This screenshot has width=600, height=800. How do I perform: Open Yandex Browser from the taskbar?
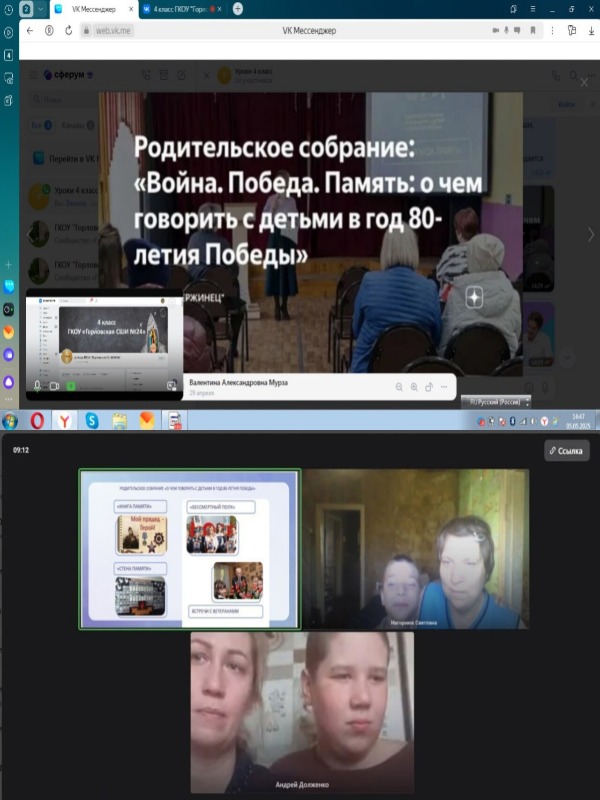click(x=65, y=421)
